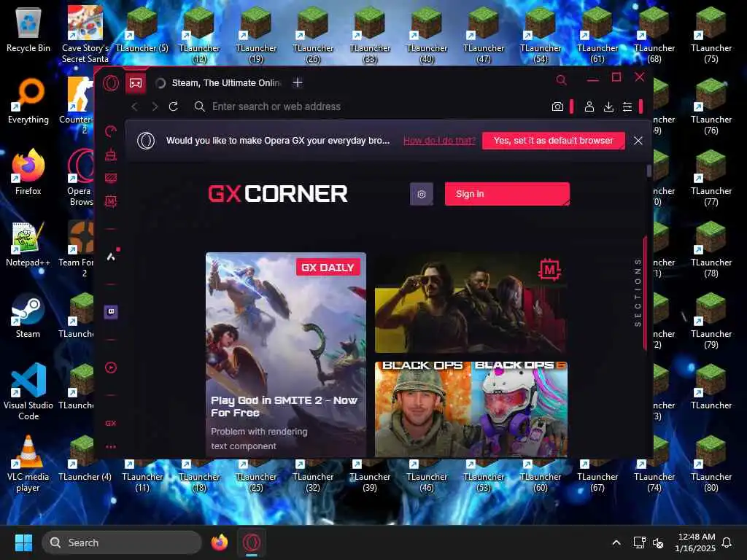This screenshot has width=747, height=560.
Task: Open a new tab with plus button
Action: (298, 83)
